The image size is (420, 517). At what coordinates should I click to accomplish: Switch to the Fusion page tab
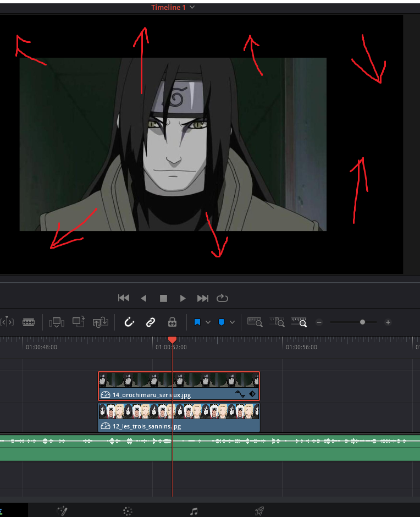click(62, 511)
